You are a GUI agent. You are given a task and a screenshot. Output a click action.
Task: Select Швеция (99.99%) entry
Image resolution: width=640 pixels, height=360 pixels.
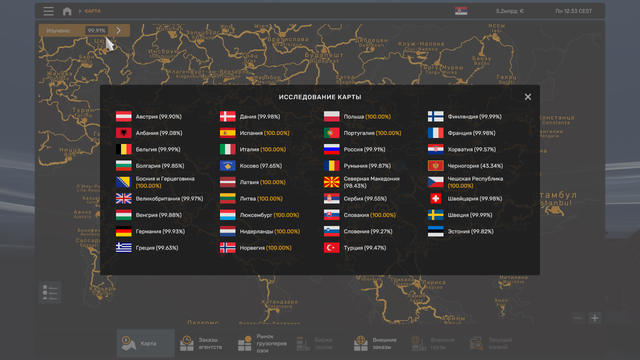460,215
